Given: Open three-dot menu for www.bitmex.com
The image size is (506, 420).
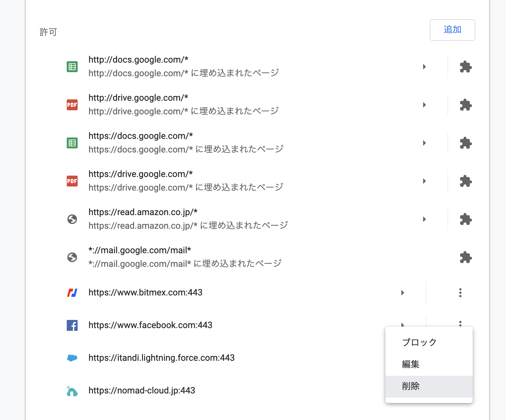Looking at the screenshot, I should click(460, 293).
